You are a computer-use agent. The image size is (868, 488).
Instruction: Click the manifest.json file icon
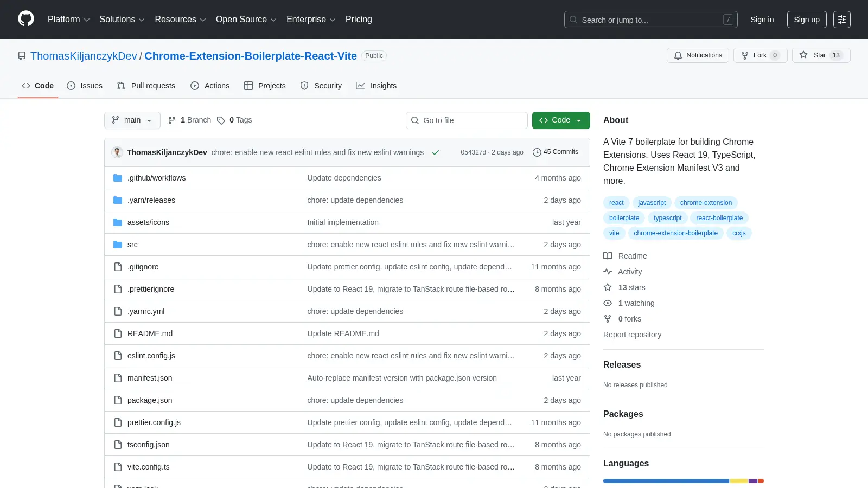click(x=118, y=378)
